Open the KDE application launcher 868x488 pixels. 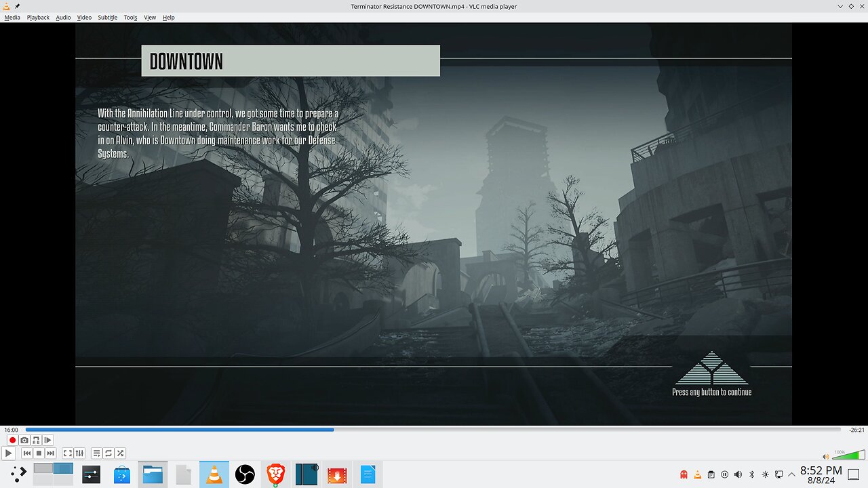pyautogui.click(x=18, y=474)
